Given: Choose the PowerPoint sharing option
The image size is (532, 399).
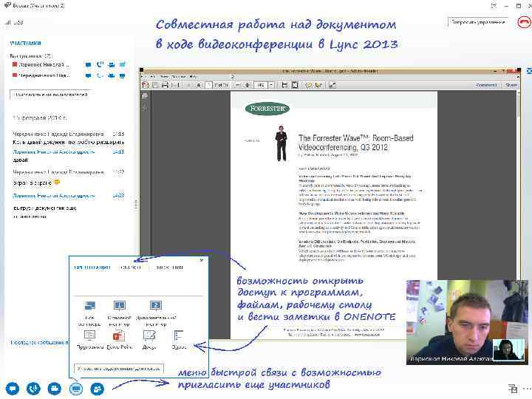Looking at the screenshot, I should [x=119, y=340].
